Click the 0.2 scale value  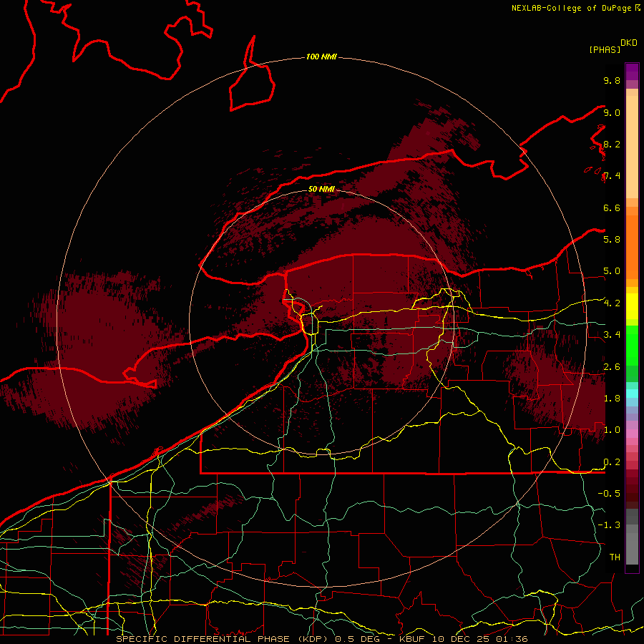tap(612, 462)
